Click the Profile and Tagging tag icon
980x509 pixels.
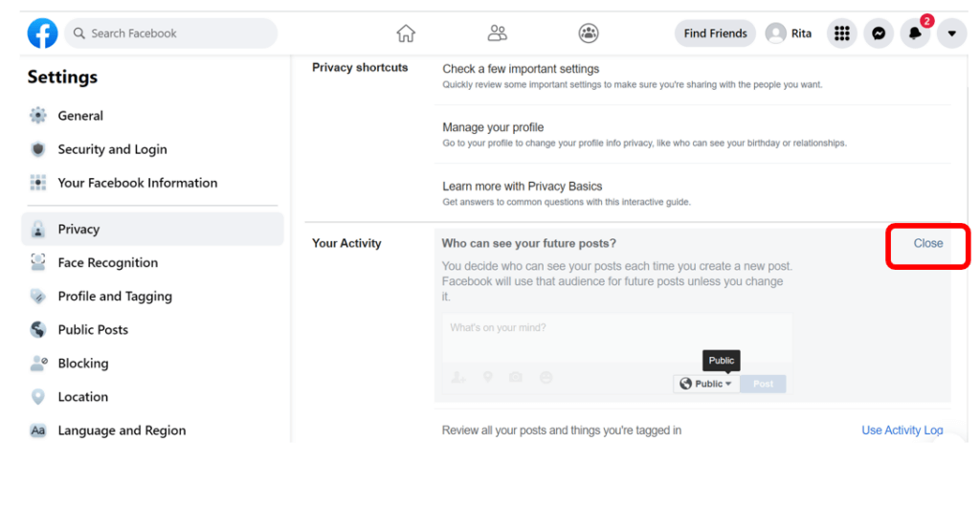[x=38, y=296]
